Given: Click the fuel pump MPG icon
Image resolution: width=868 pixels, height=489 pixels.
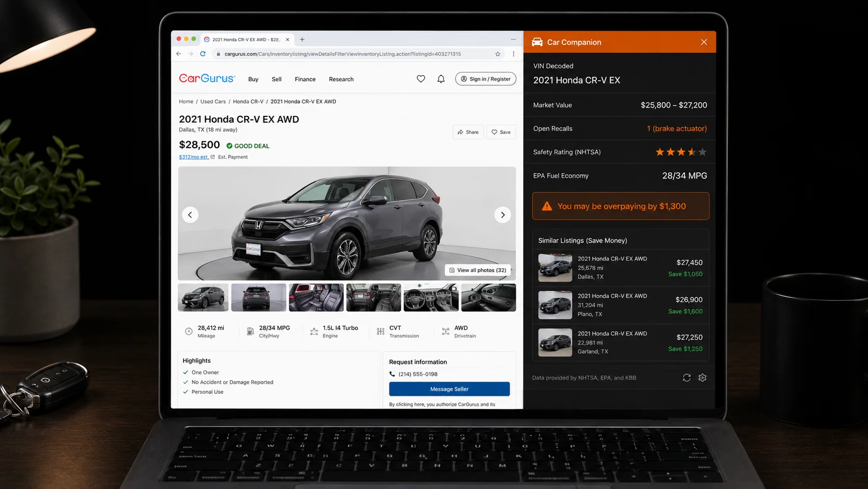Looking at the screenshot, I should point(250,332).
